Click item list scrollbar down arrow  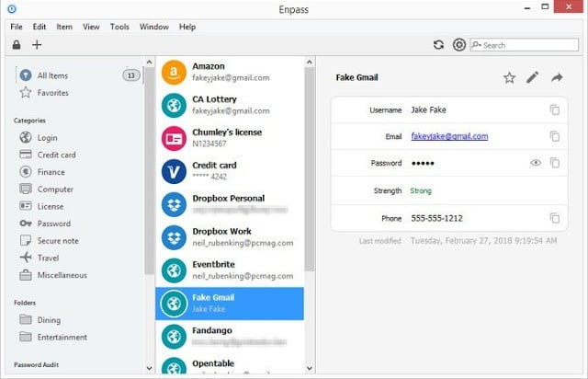click(x=310, y=368)
